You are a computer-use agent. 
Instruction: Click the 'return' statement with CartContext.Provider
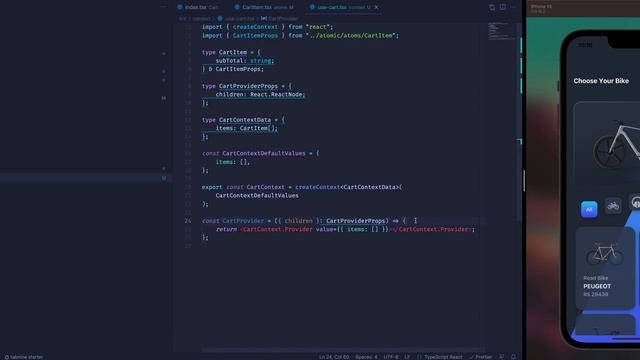click(345, 229)
